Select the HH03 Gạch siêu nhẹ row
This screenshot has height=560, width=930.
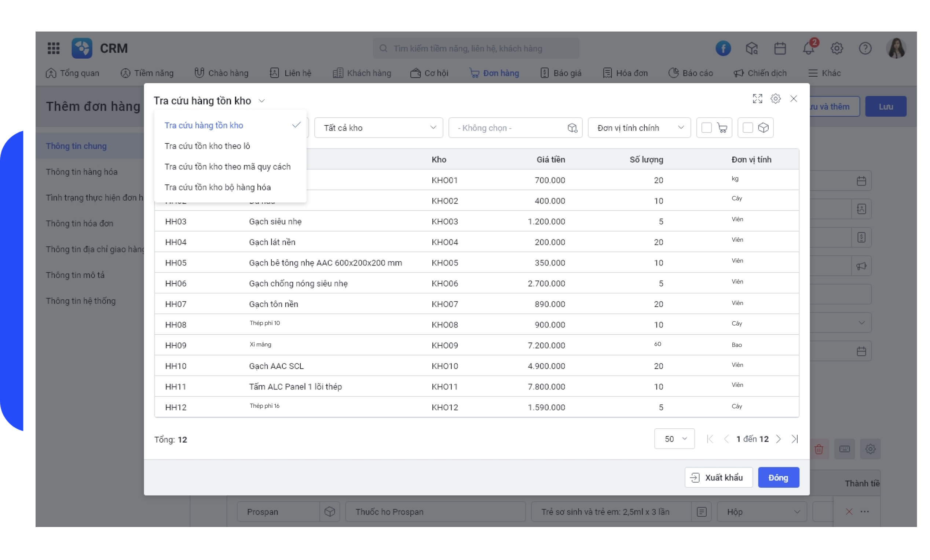(476, 221)
